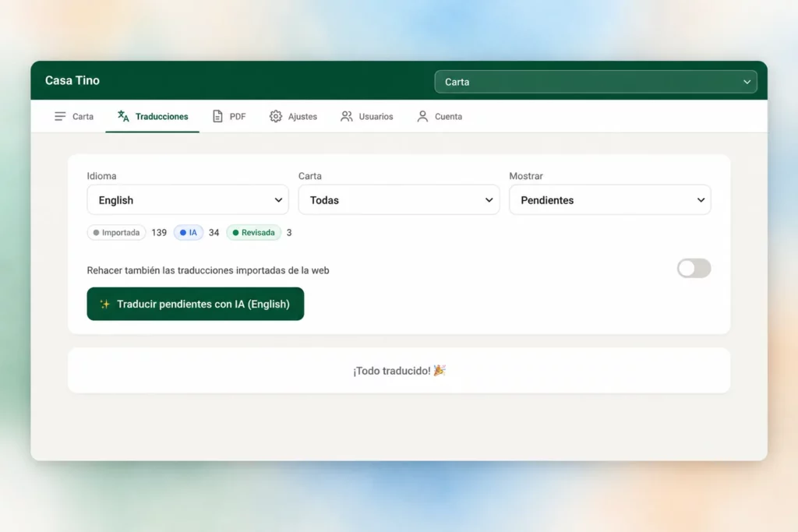
Task: Open the Carta tab
Action: [74, 117]
